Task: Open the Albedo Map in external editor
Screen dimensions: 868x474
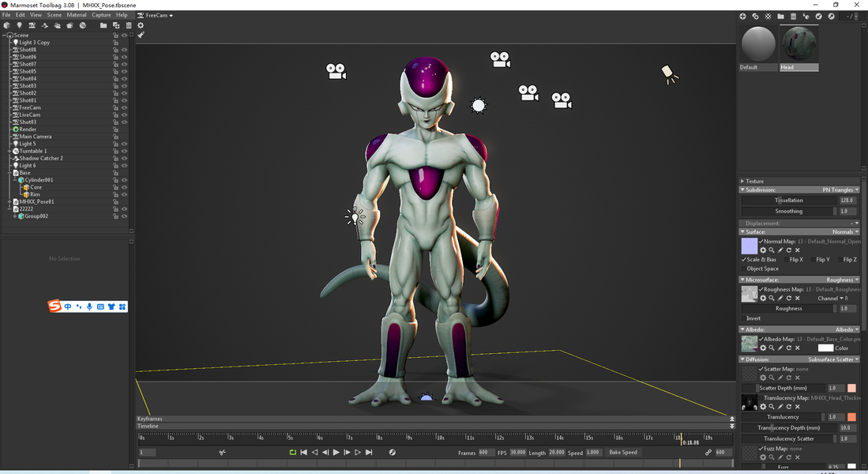Action: click(x=780, y=348)
